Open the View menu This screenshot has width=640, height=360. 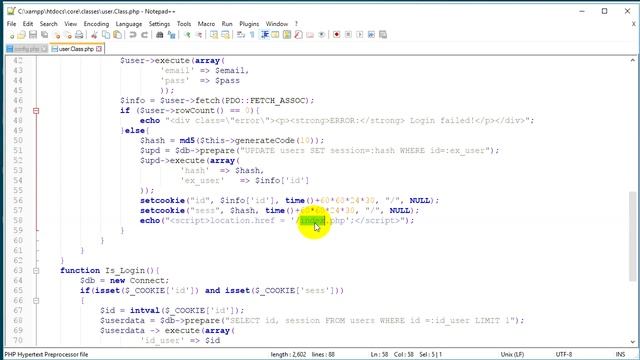70,24
